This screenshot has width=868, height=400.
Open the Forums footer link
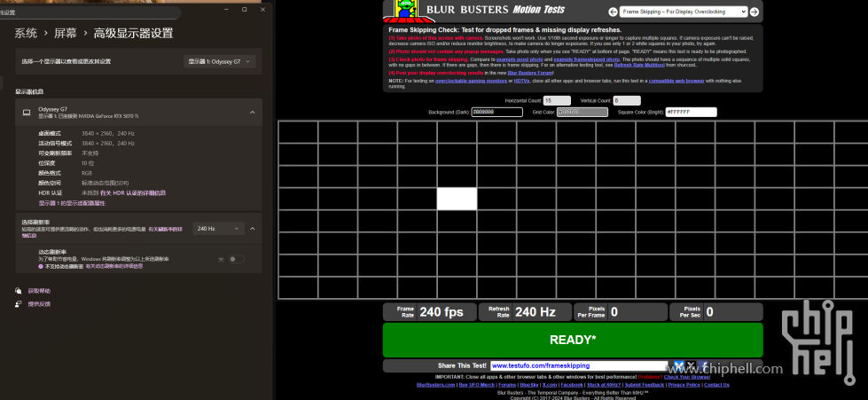507,385
